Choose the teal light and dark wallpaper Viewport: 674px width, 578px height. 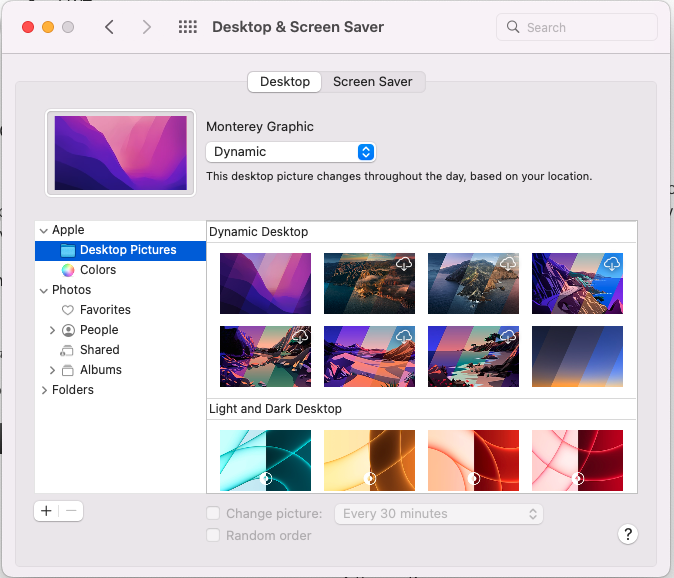pyautogui.click(x=265, y=460)
